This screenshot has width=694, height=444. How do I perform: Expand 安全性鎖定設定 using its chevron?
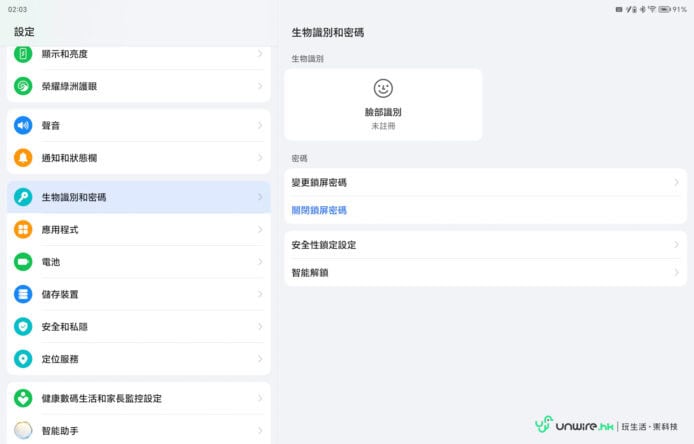pyautogui.click(x=676, y=245)
